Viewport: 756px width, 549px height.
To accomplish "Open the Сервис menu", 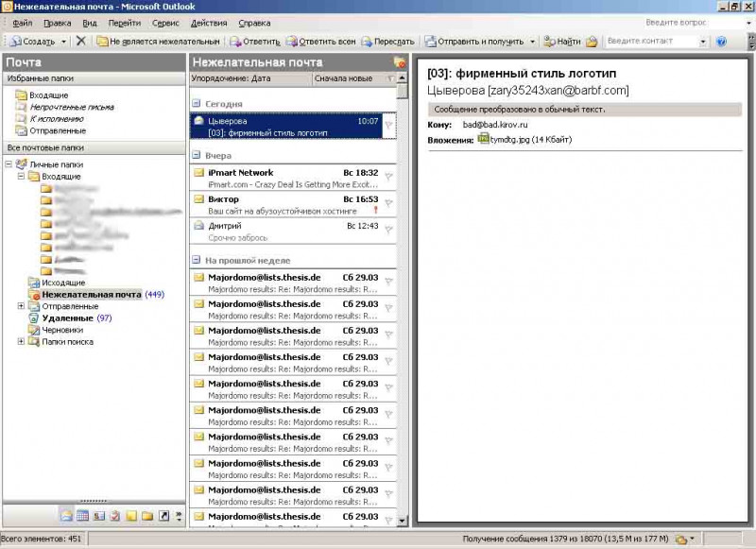I will [x=165, y=23].
